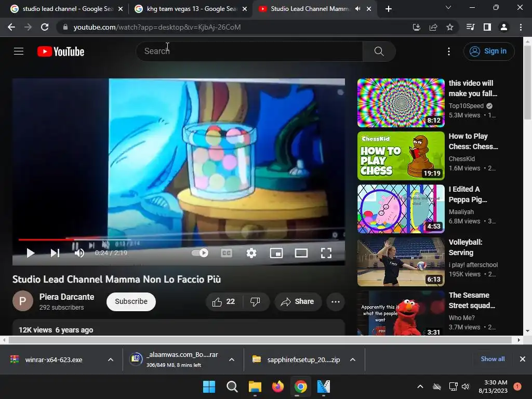Click the YouTube search magnifier button
This screenshot has width=532, height=399.
pyautogui.click(x=379, y=51)
